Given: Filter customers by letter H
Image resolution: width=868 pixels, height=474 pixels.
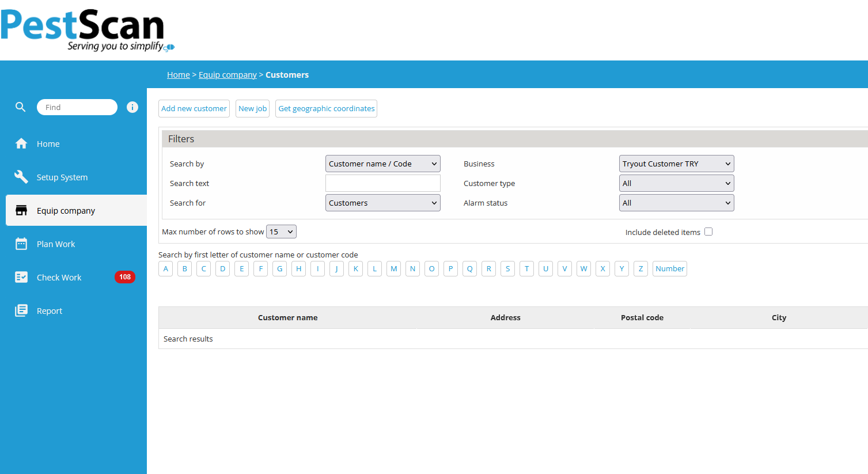Looking at the screenshot, I should tap(299, 268).
